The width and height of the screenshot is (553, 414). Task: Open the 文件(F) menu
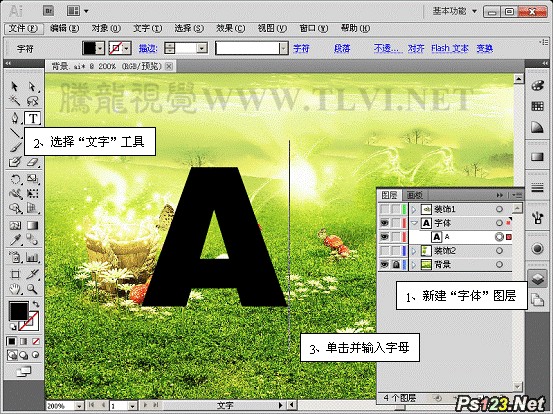(23, 28)
